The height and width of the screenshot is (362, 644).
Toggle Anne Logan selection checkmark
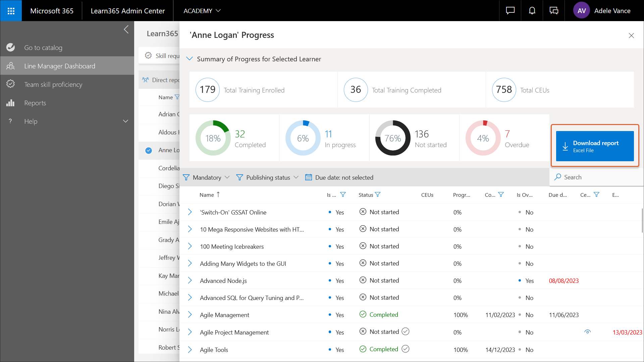click(149, 150)
